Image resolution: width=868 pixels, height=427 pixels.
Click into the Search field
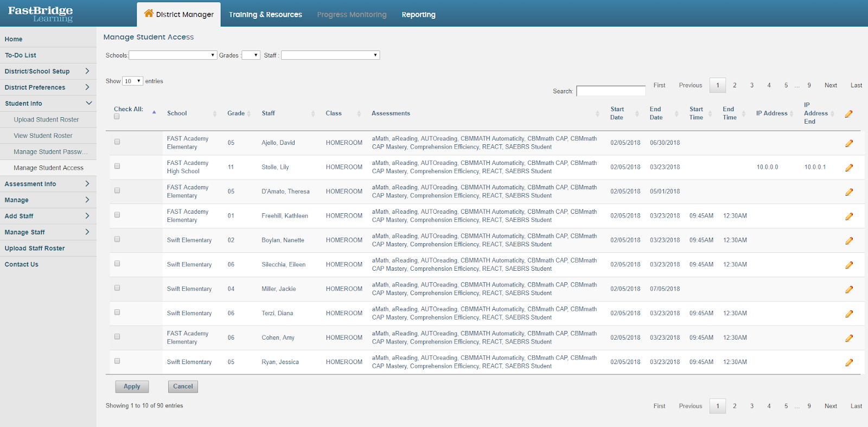point(611,91)
